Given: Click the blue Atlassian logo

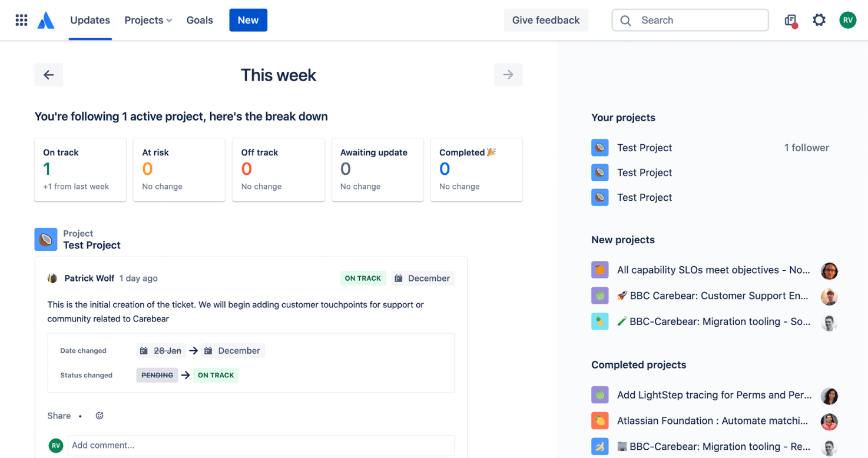Looking at the screenshot, I should pos(46,19).
